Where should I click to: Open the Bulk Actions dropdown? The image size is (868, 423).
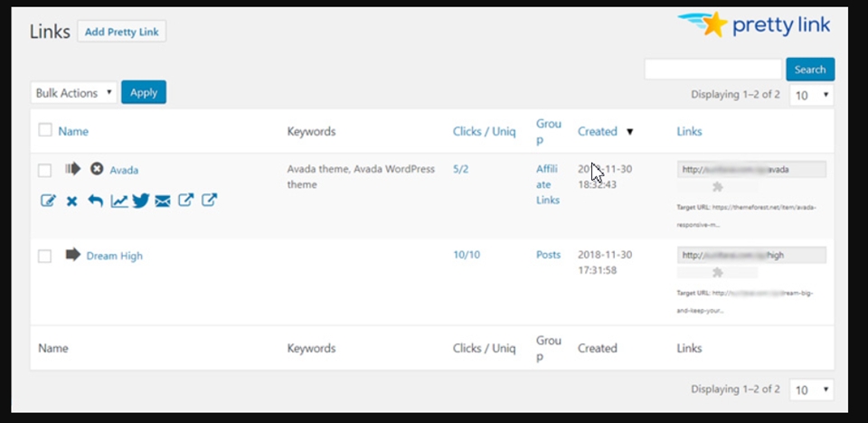[x=74, y=92]
